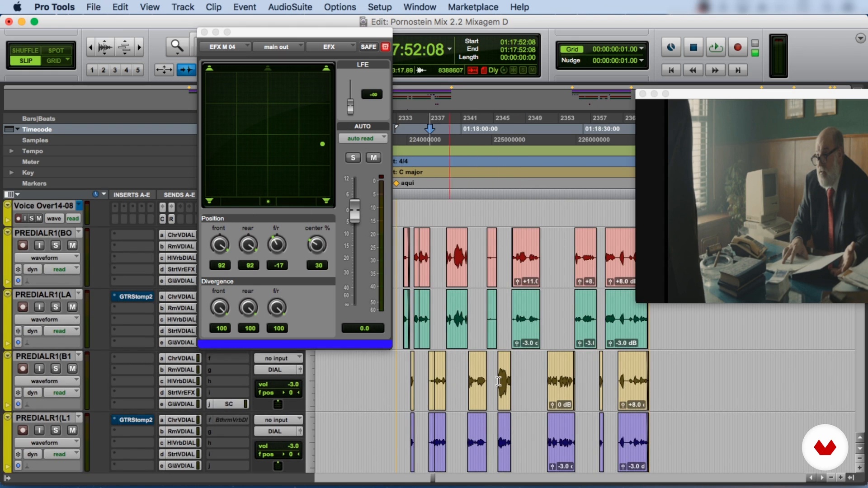868x488 pixels.
Task: Recall zoom preset 3
Action: pos(115,70)
